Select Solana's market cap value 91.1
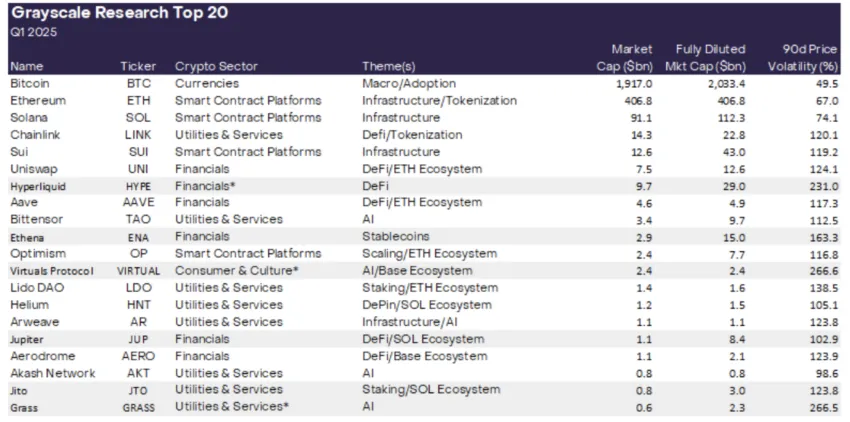 pos(641,118)
